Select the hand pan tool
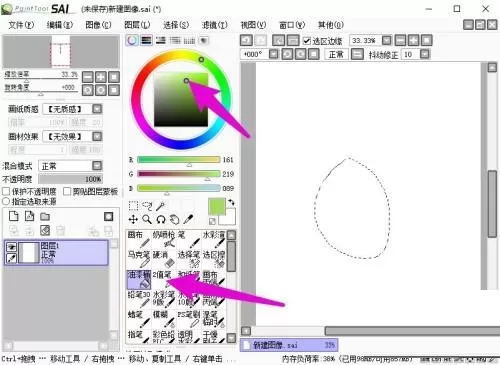Viewport: 500px width, 365px height. (x=174, y=219)
